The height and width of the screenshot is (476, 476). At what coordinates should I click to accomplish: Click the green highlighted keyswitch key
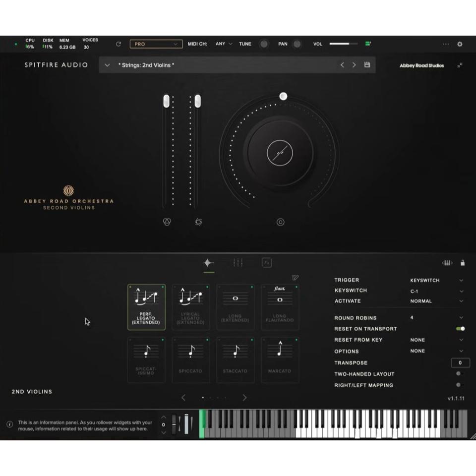click(x=202, y=424)
